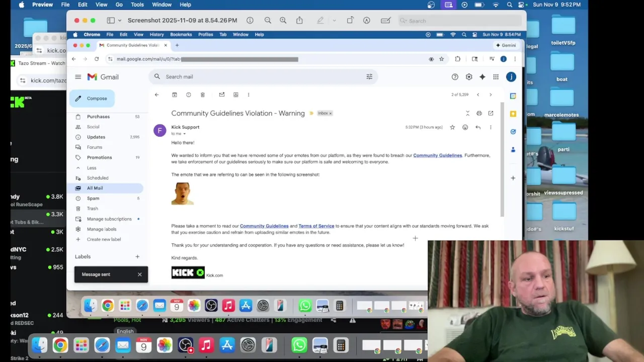The height and width of the screenshot is (362, 644).
Task: Open the Go menu in the Preview menu bar
Action: pyautogui.click(x=119, y=5)
